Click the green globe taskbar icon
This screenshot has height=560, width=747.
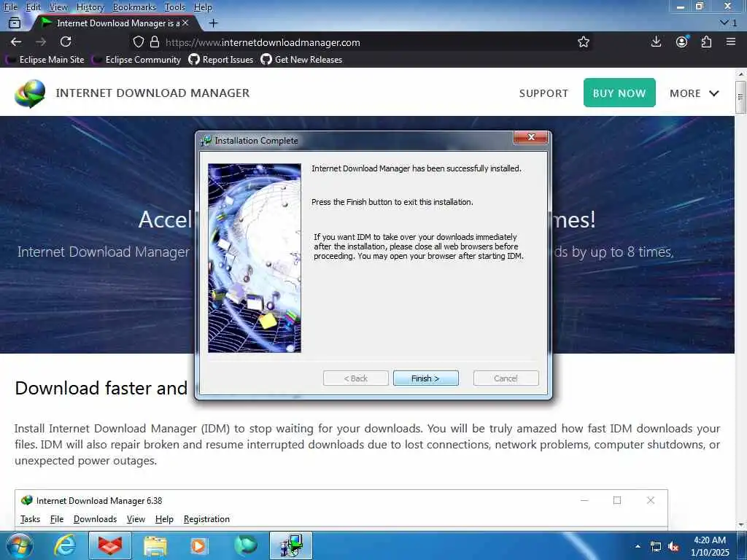pyautogui.click(x=246, y=545)
